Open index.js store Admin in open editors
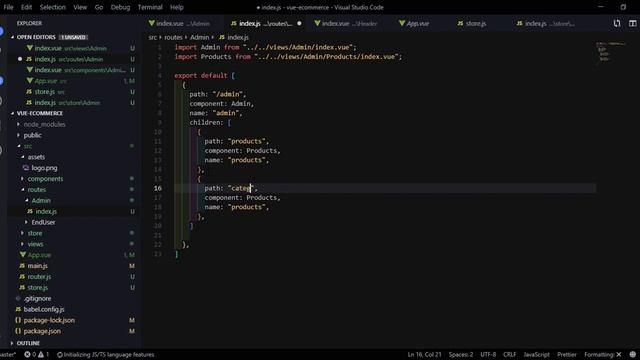 tap(67, 103)
